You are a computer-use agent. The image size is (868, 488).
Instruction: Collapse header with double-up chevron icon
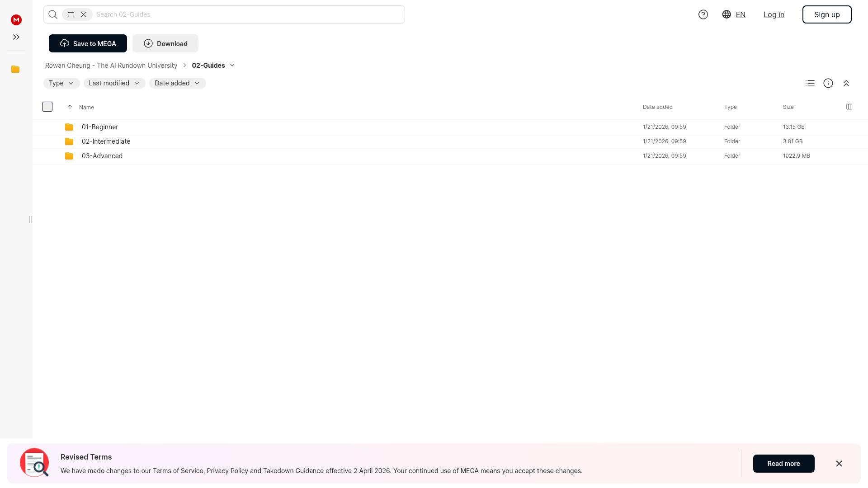(x=846, y=83)
